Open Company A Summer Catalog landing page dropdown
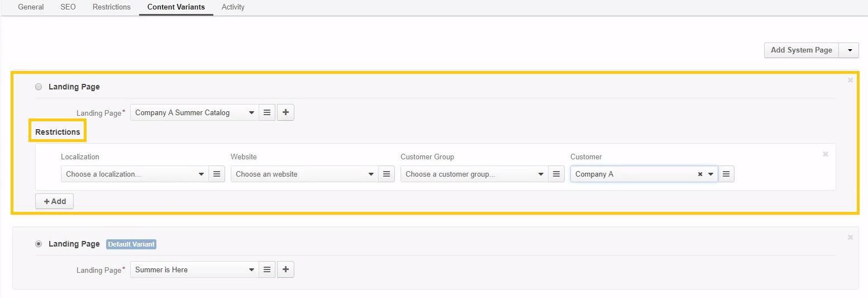 194,112
